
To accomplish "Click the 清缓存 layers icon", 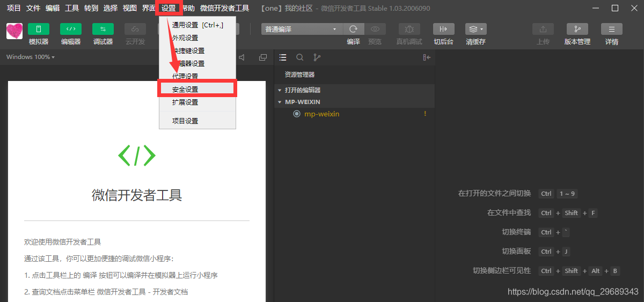I will [x=475, y=29].
